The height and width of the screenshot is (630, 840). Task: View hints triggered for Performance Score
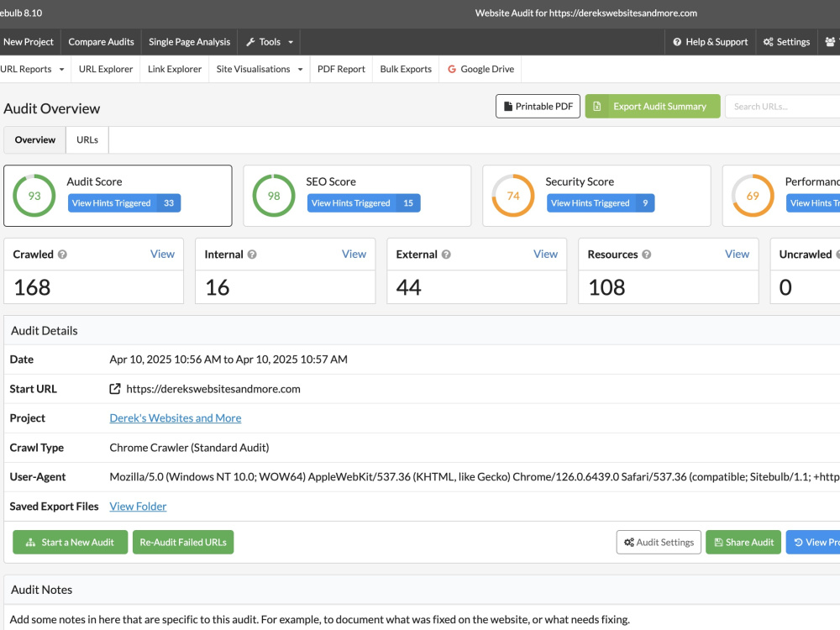813,203
